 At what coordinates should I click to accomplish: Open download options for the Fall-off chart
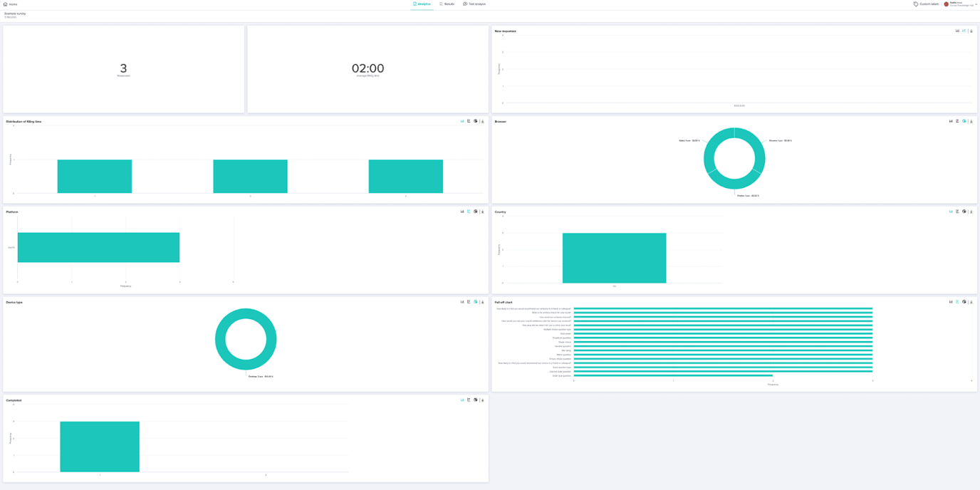[970, 301]
